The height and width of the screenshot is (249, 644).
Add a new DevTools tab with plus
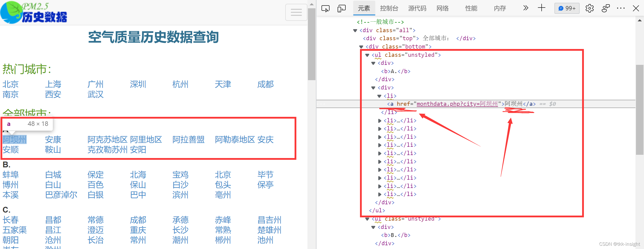click(x=541, y=8)
